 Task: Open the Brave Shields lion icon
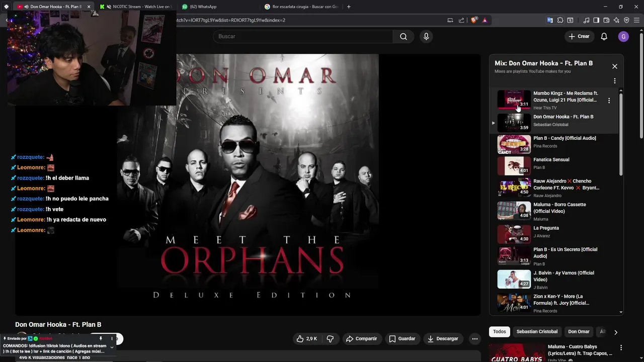point(474,20)
